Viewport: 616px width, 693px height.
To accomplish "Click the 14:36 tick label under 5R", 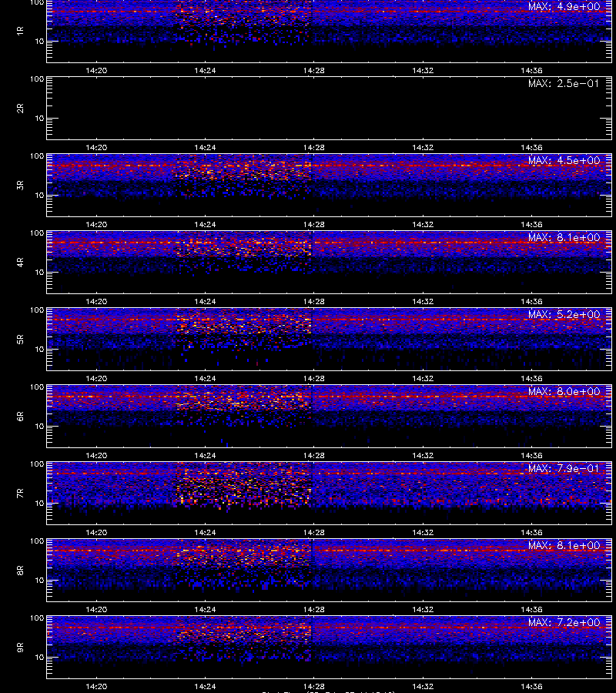I will pos(531,378).
